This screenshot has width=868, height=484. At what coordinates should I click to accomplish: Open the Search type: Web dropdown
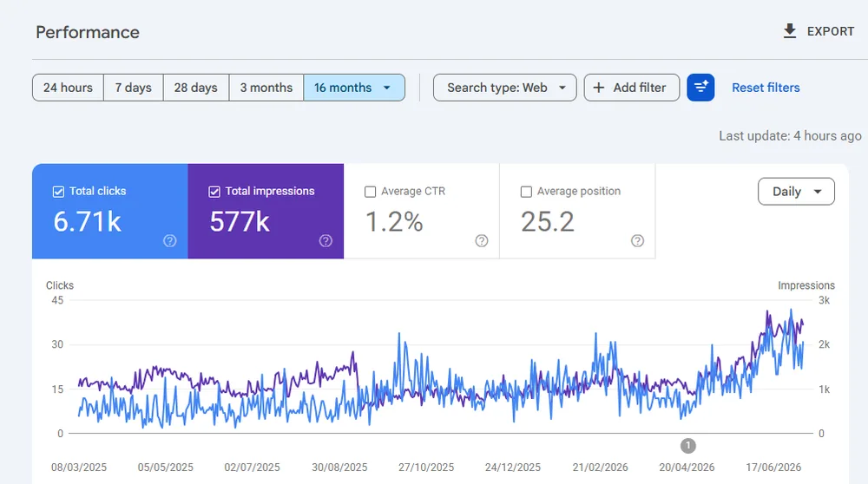pos(505,88)
